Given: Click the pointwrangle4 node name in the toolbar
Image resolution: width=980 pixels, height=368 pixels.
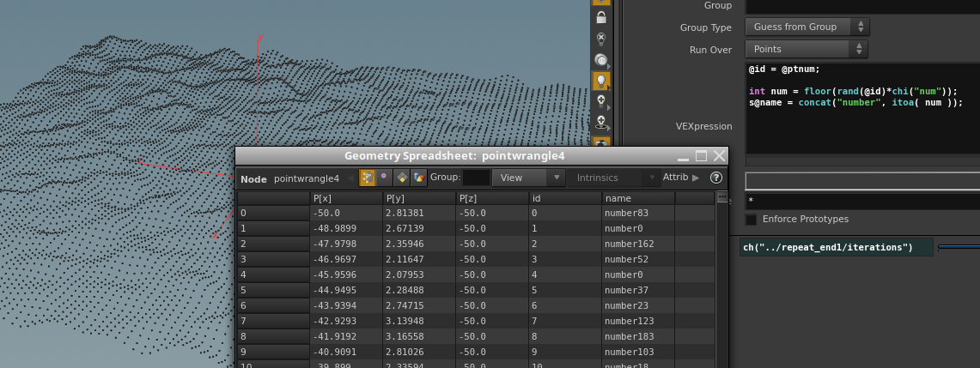Looking at the screenshot, I should click(307, 179).
